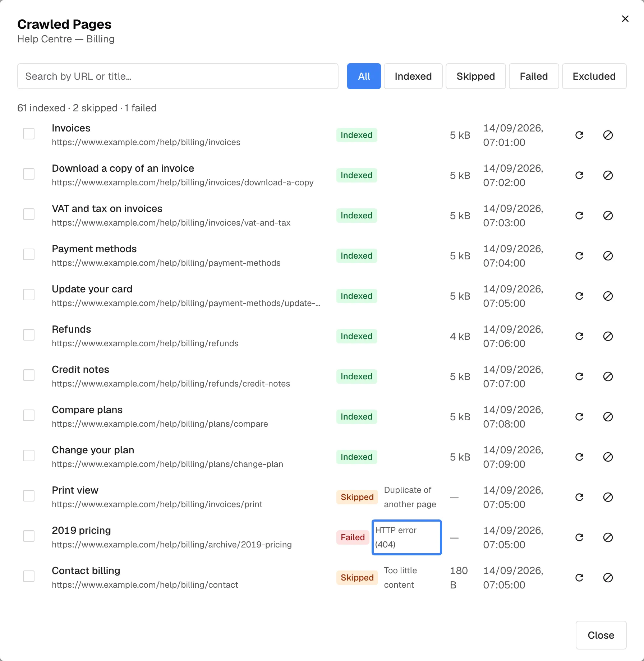
Task: Exclude the Credit notes page
Action: click(608, 376)
